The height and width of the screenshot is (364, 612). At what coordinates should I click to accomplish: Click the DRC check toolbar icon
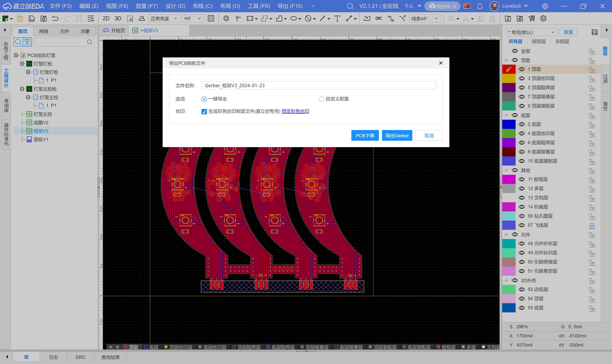pos(378,18)
